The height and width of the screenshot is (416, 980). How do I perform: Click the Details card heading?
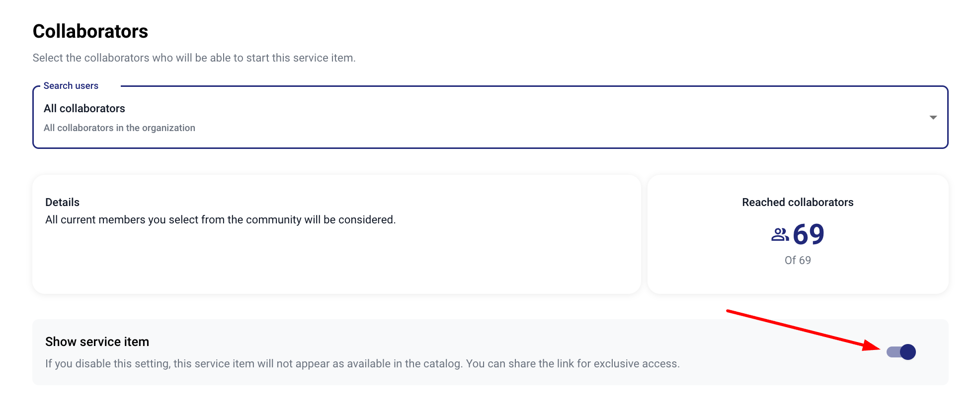tap(62, 203)
